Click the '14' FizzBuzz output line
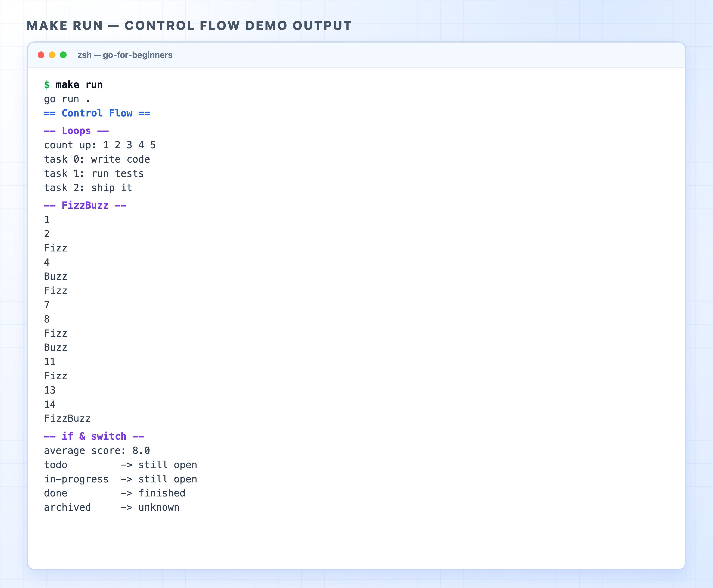Viewport: 713px width, 588px height. [50, 404]
